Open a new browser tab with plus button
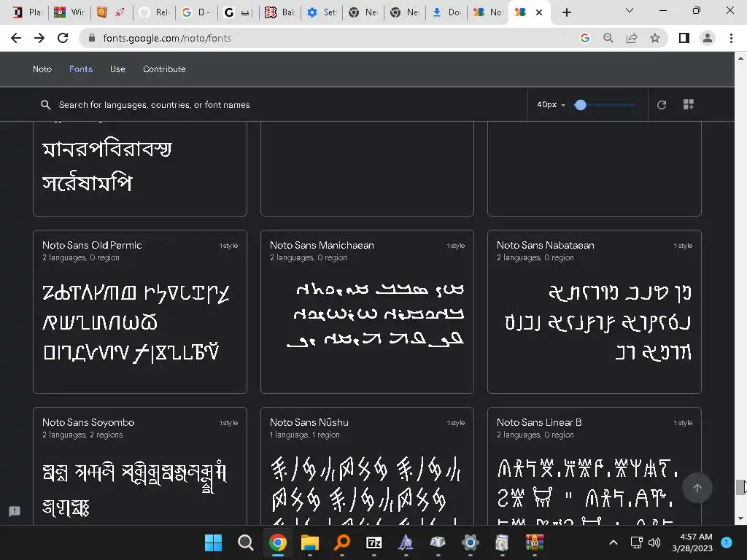747x560 pixels. click(566, 12)
